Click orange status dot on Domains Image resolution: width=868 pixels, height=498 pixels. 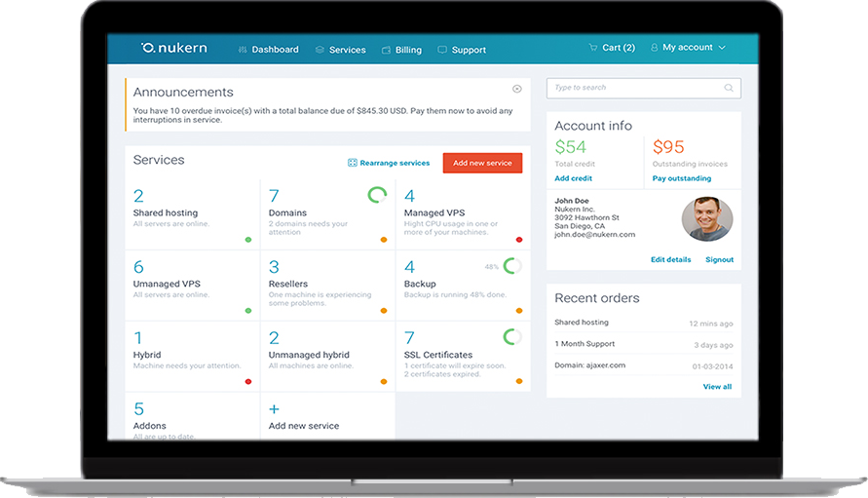click(x=384, y=240)
